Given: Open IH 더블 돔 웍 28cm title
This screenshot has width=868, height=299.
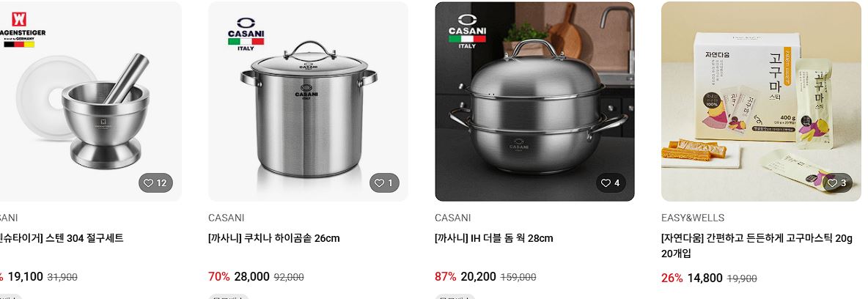Looking at the screenshot, I should pyautogui.click(x=494, y=238).
